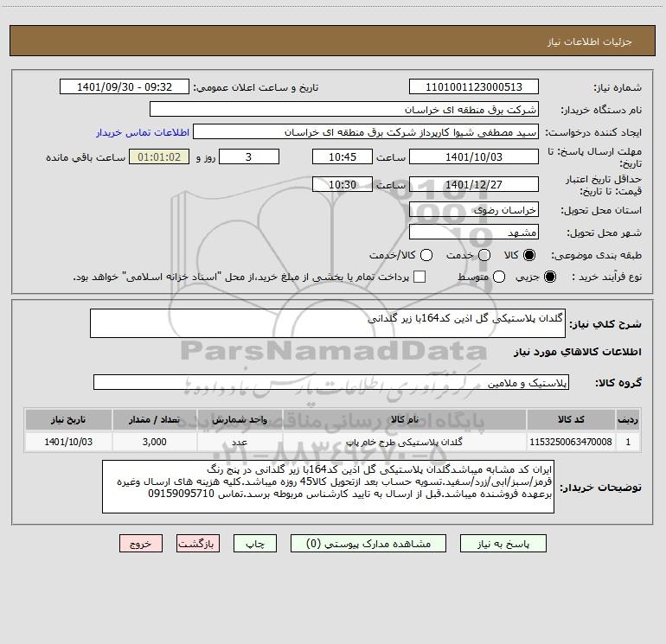Click the need date cell 1401/10/03
This screenshot has height=644, width=666.
click(68, 442)
